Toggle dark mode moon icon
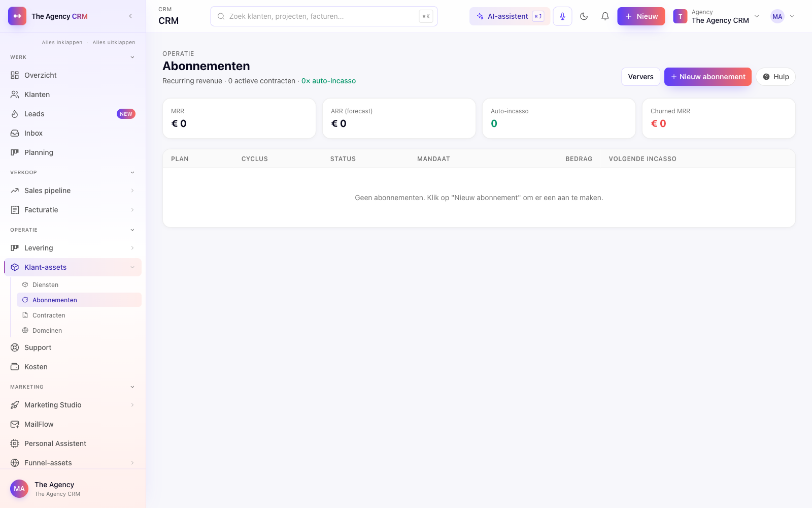Viewport: 812px width, 508px height. click(x=584, y=16)
